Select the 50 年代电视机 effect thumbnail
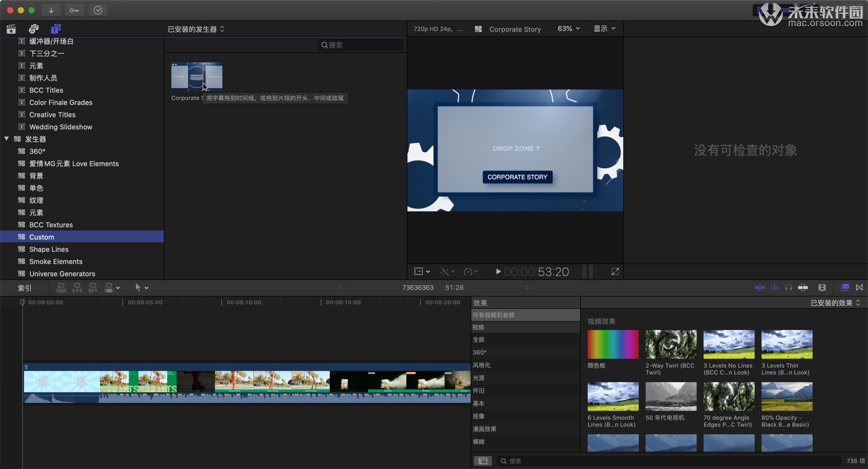The width and height of the screenshot is (868, 469). [671, 396]
